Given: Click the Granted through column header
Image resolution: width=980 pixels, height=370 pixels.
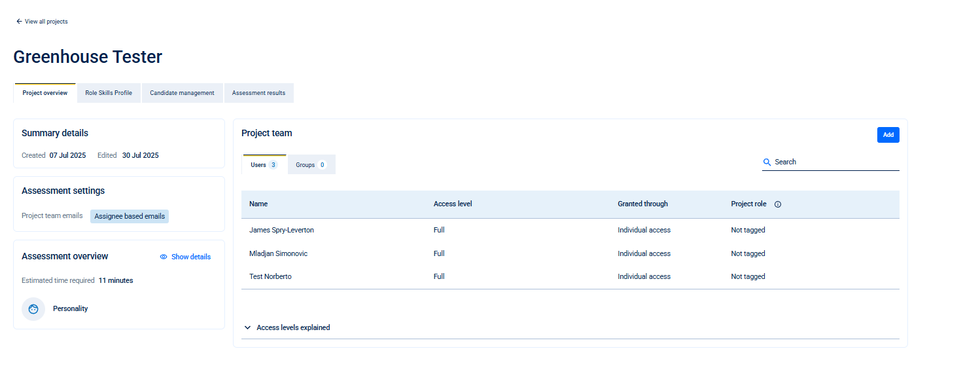Looking at the screenshot, I should coord(642,204).
